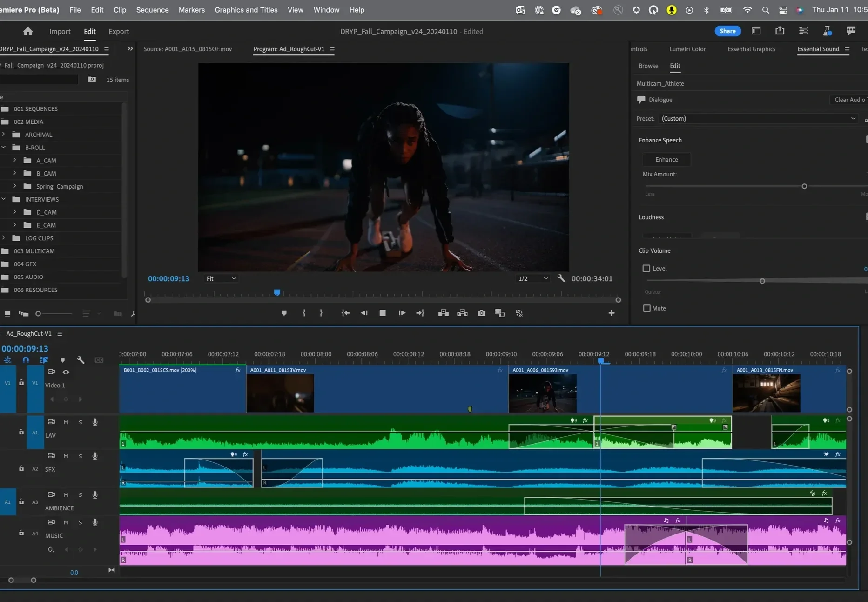Click Export Frame camera icon

[481, 313]
